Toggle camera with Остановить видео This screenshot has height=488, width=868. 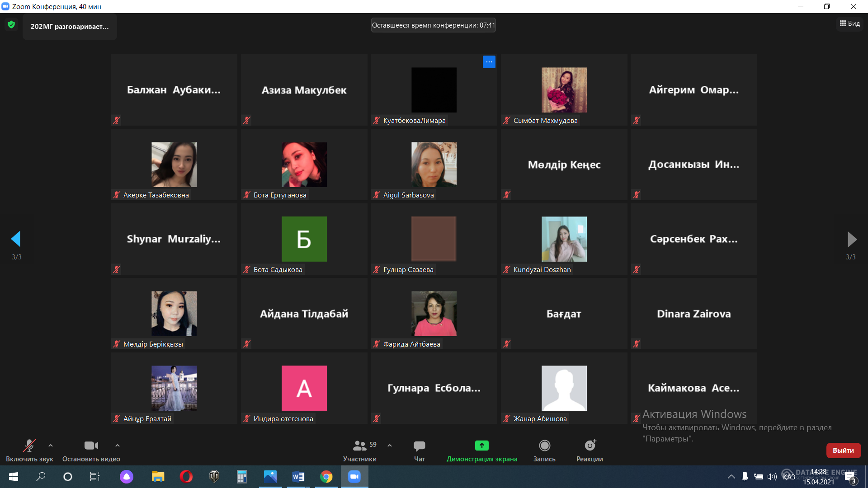[91, 446]
